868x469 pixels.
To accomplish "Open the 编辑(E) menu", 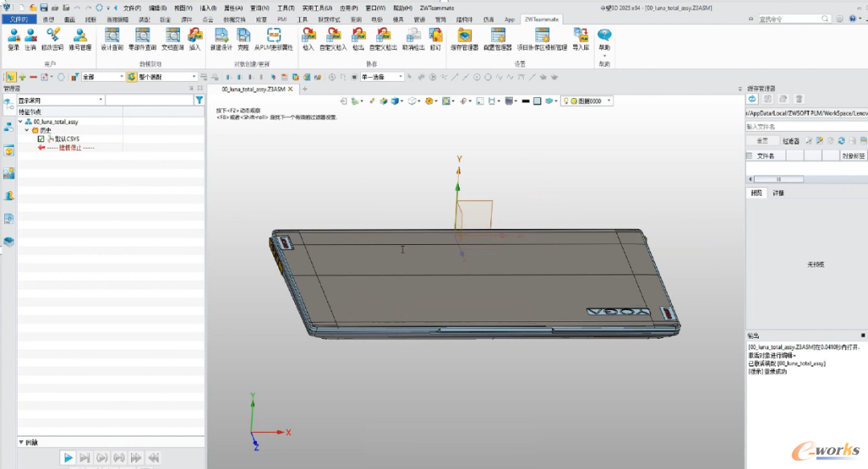I will (158, 8).
